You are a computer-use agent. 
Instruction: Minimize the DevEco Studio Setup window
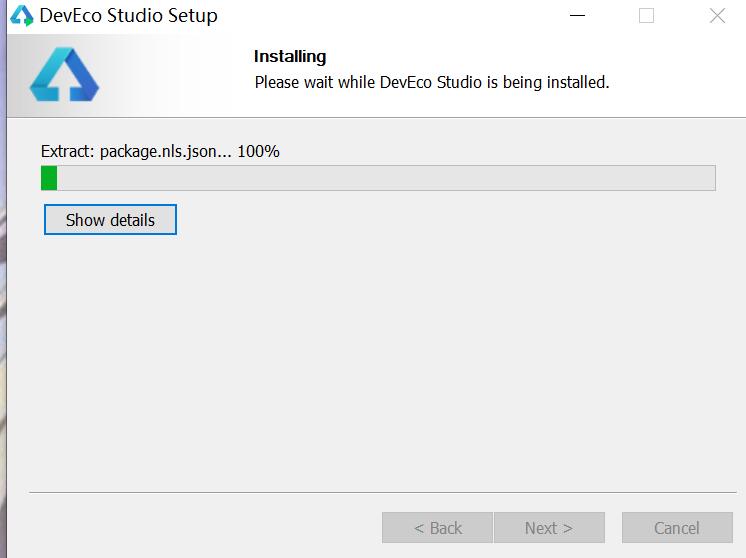tap(577, 16)
